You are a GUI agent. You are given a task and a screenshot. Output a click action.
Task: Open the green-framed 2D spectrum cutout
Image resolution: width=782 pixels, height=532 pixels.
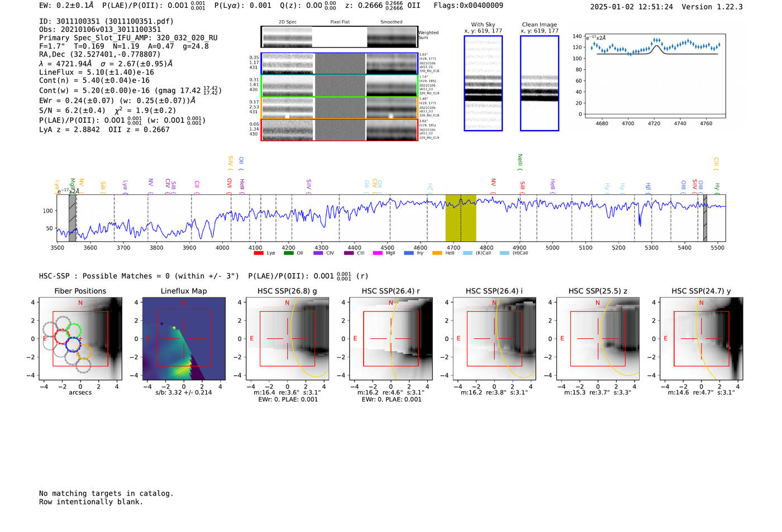click(340, 86)
